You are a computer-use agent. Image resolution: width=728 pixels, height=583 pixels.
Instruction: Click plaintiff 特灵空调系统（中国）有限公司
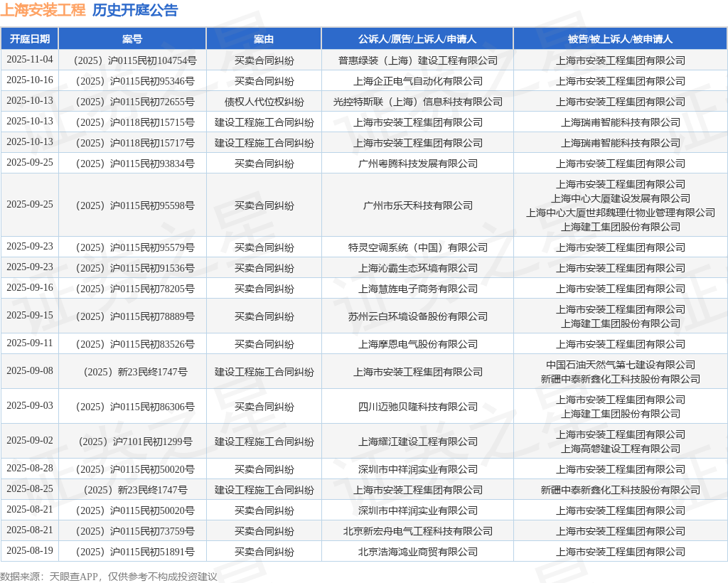pyautogui.click(x=418, y=247)
